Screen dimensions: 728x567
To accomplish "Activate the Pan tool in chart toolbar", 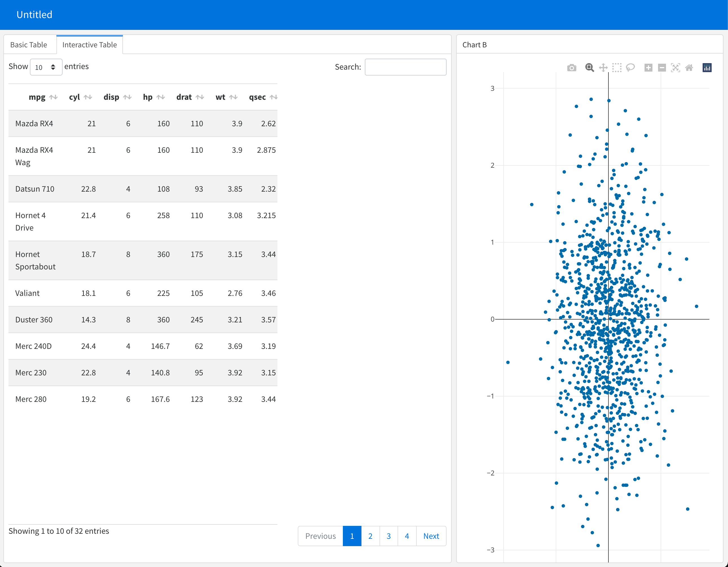I will point(603,68).
